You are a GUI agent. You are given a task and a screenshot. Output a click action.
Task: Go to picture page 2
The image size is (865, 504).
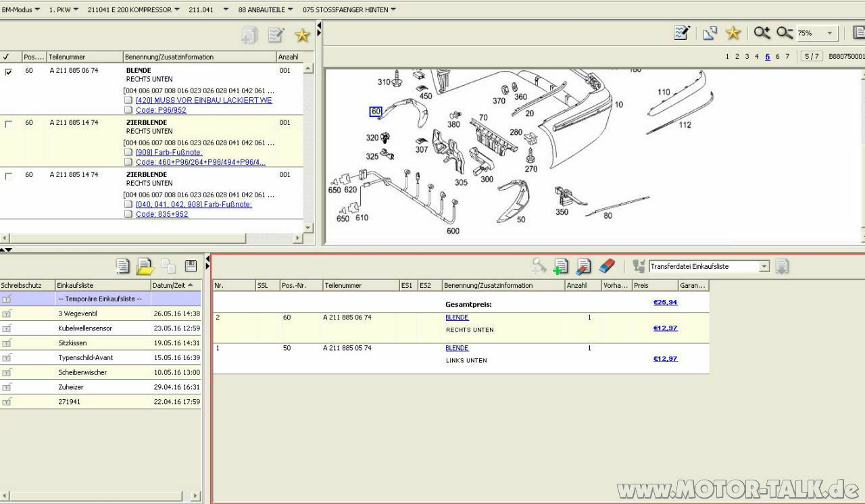(737, 57)
